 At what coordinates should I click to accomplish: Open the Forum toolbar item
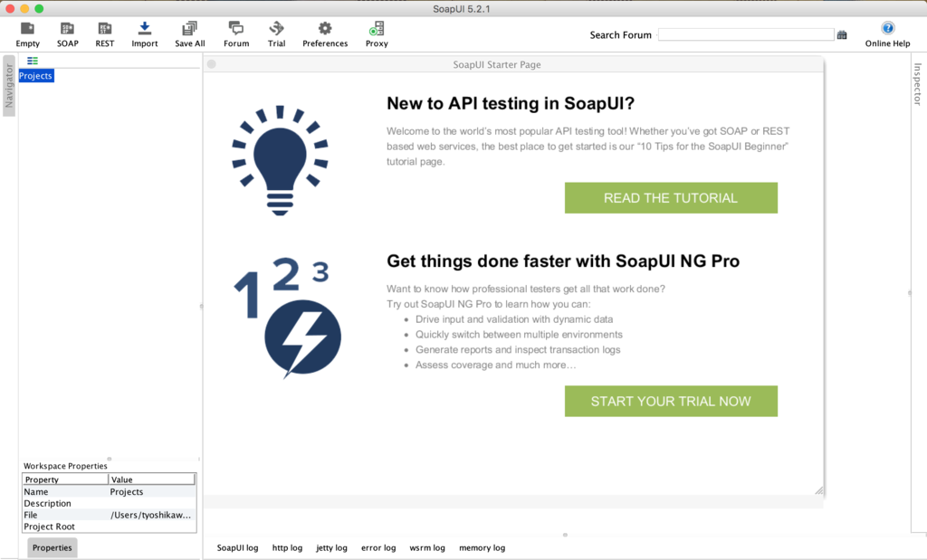click(x=236, y=34)
